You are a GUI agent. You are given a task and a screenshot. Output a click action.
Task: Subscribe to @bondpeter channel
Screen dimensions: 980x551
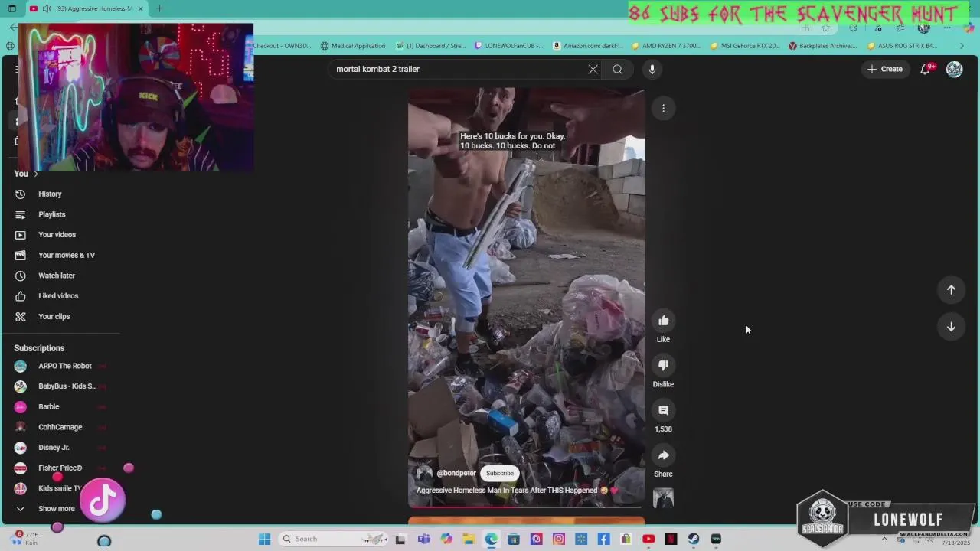[499, 473]
